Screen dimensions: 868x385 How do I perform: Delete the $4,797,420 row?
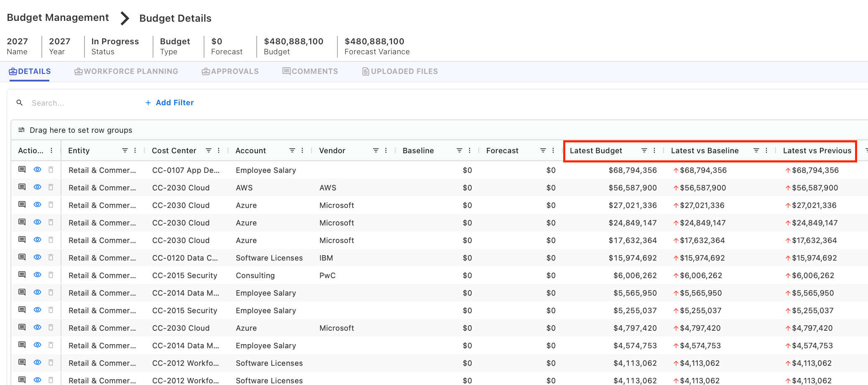(x=51, y=327)
